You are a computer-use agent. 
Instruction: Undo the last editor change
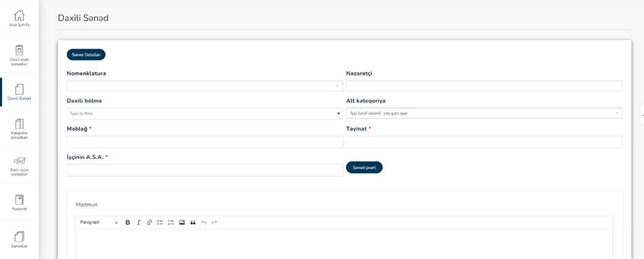(204, 223)
